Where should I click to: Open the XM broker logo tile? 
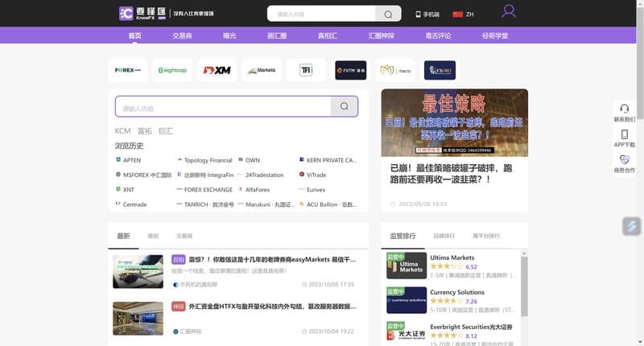point(217,70)
